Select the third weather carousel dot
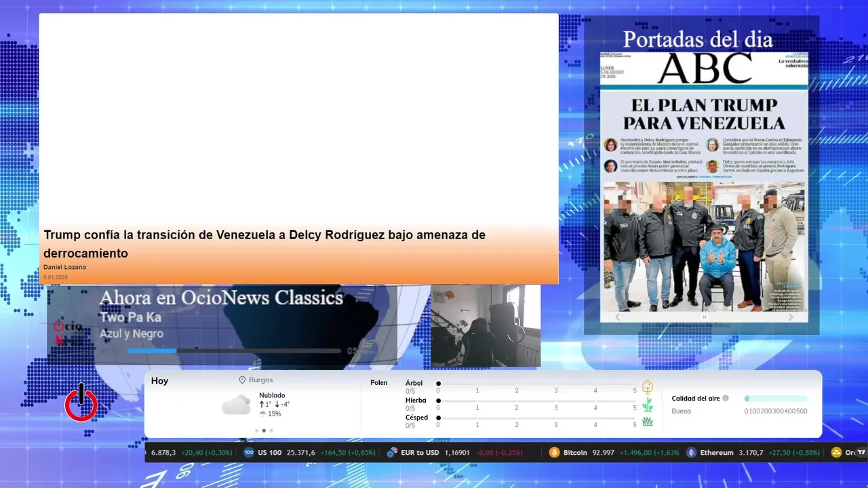Screen dimensions: 868x488 pyautogui.click(x=271, y=430)
